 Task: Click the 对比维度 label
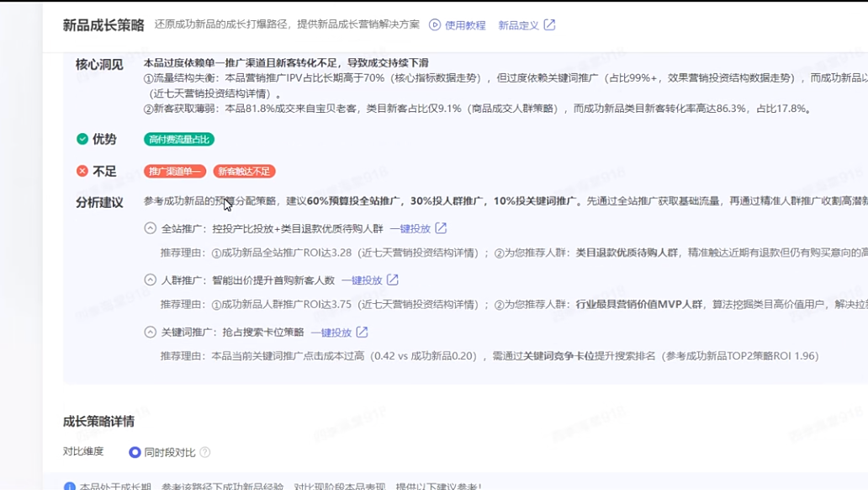tap(83, 451)
